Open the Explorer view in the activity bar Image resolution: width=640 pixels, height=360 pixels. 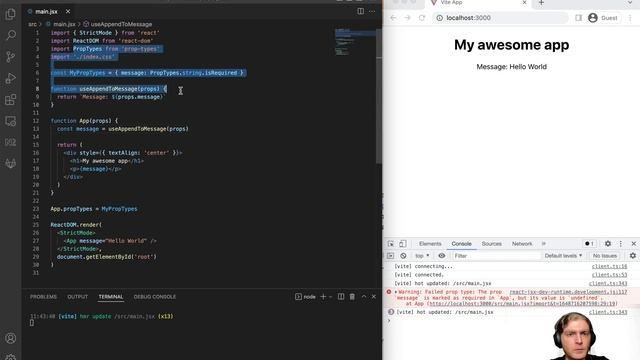coord(11,14)
